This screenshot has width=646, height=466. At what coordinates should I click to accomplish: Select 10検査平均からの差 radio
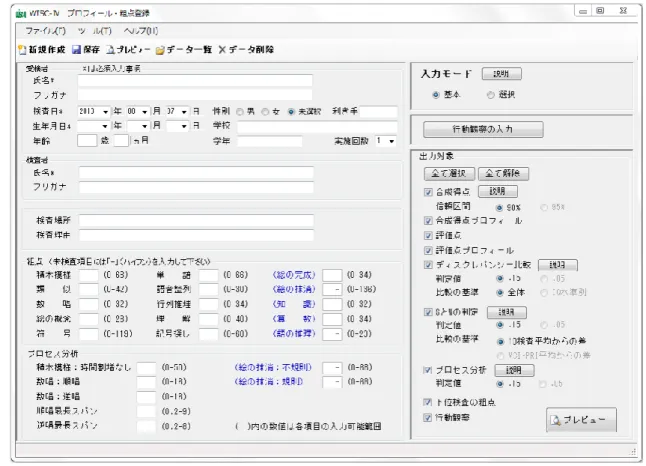pos(500,341)
